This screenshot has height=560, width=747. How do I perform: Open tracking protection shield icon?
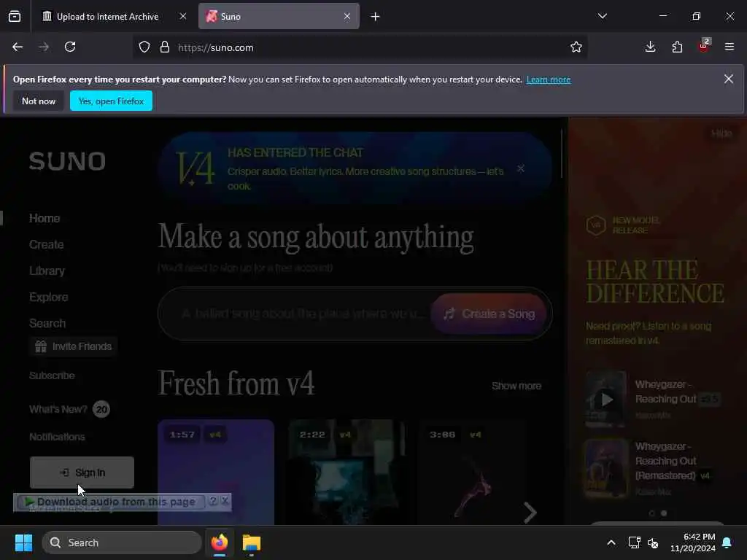(x=144, y=47)
